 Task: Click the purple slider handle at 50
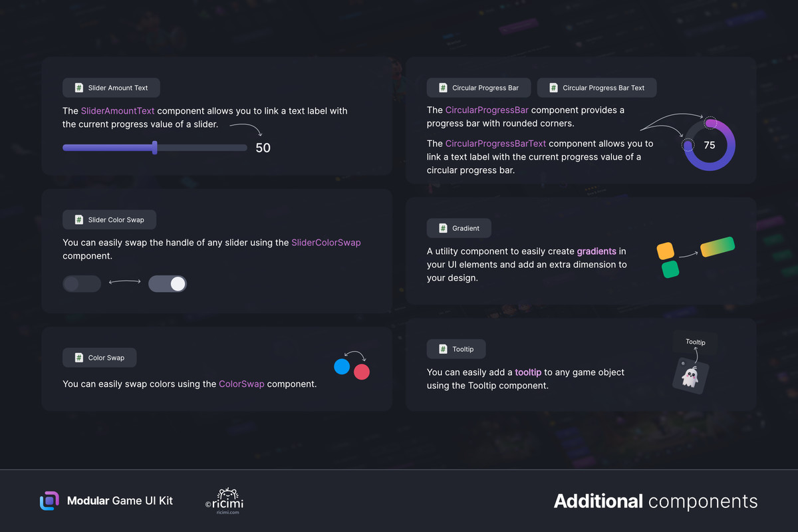155,148
